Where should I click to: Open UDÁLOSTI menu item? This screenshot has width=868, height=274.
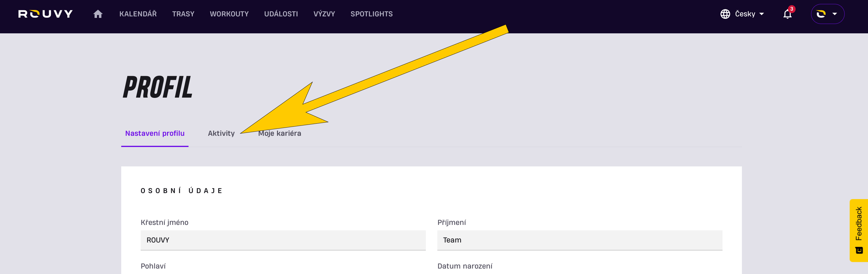point(281,14)
